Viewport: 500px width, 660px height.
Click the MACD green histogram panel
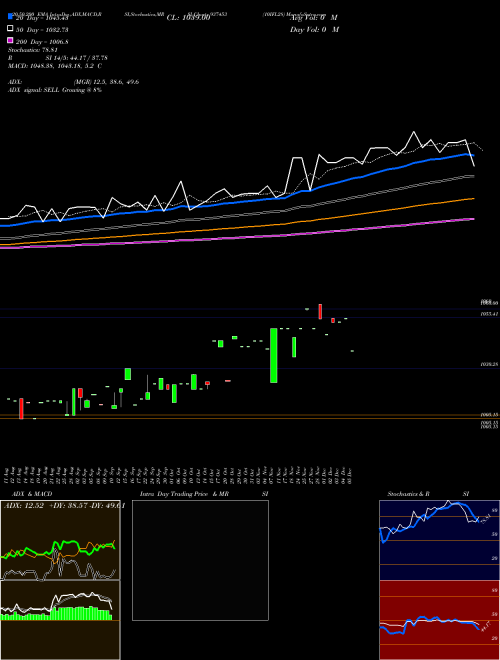click(60, 620)
